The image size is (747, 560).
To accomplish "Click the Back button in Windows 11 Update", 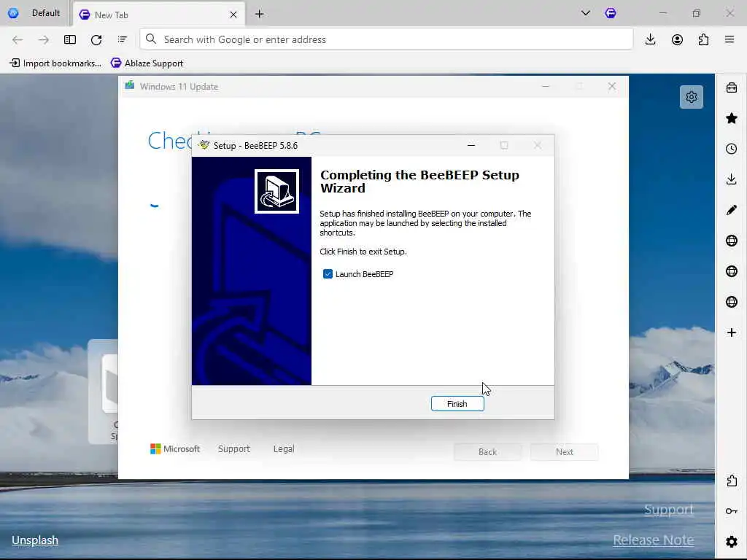I will tap(487, 452).
